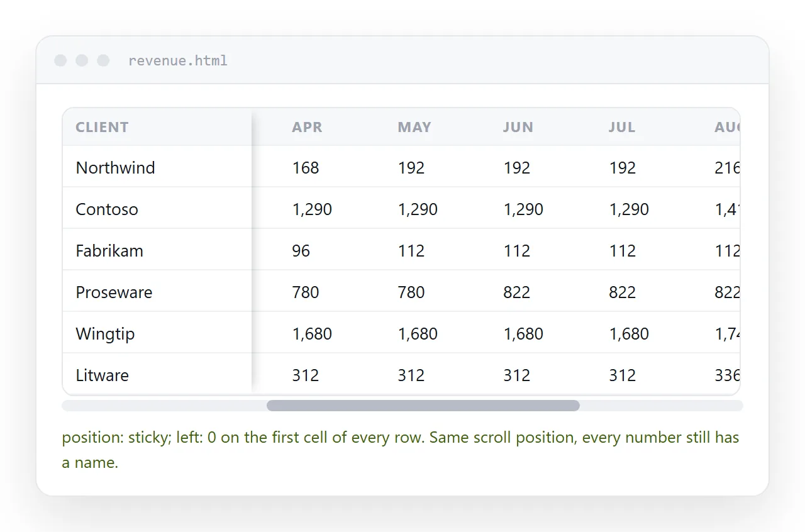805x532 pixels.
Task: Select Contoso's MAY value 1,290
Action: 418,209
